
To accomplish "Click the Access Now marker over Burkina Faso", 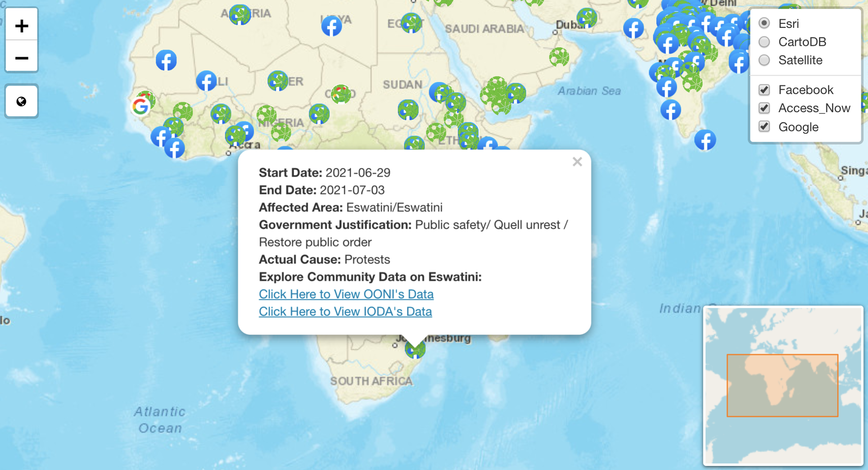I will (x=221, y=113).
